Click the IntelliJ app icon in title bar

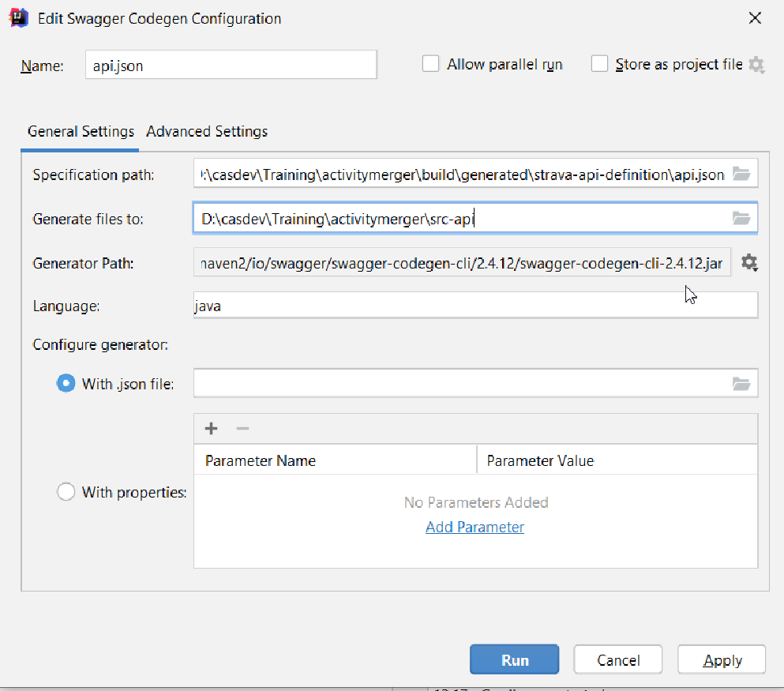(18, 18)
